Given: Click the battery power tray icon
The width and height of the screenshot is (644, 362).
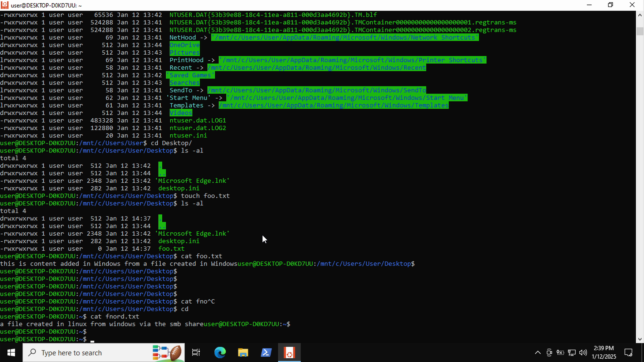Looking at the screenshot, I should pyautogui.click(x=560, y=353).
